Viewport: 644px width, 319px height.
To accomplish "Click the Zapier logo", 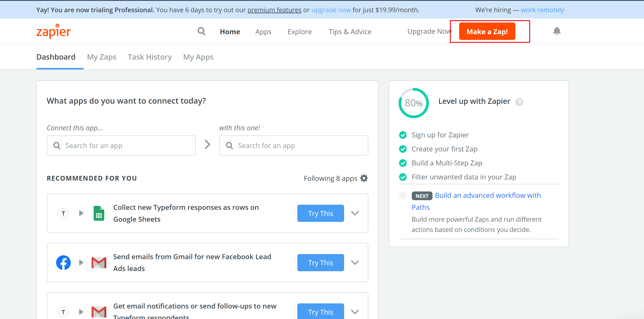I will [x=53, y=31].
